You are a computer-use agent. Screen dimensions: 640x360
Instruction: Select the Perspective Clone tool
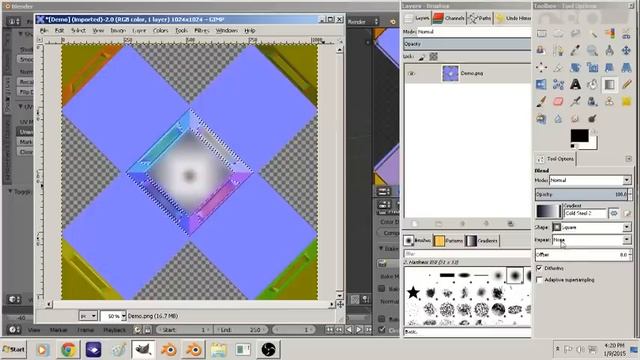(542, 119)
